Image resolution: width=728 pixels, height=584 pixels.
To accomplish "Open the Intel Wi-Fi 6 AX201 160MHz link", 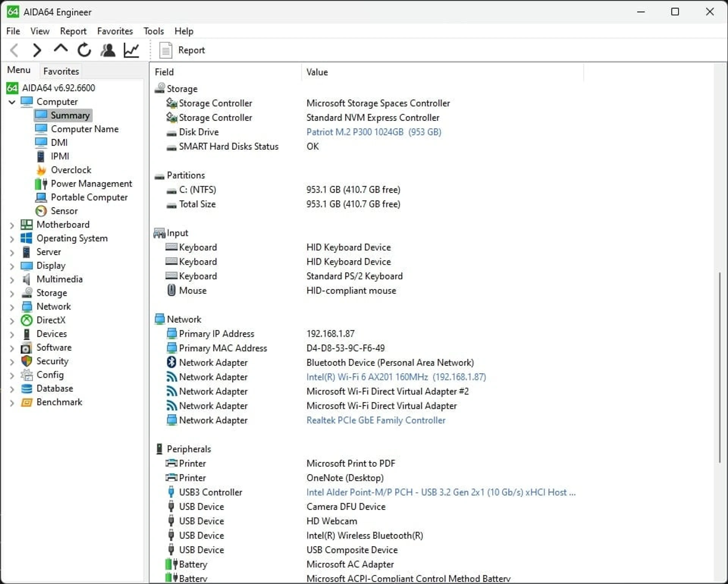I will (x=396, y=377).
